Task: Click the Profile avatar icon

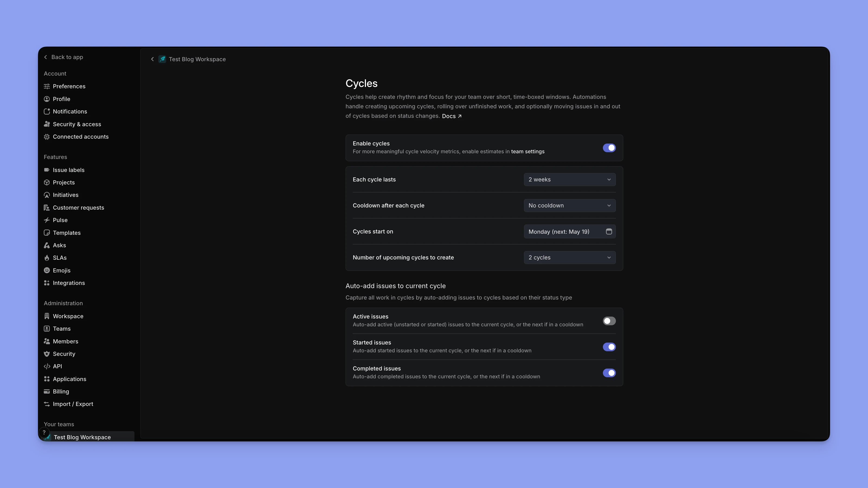Action: [x=47, y=99]
